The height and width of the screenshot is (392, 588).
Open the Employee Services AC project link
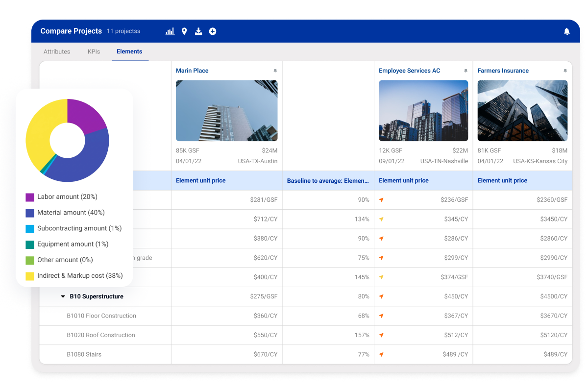410,71
